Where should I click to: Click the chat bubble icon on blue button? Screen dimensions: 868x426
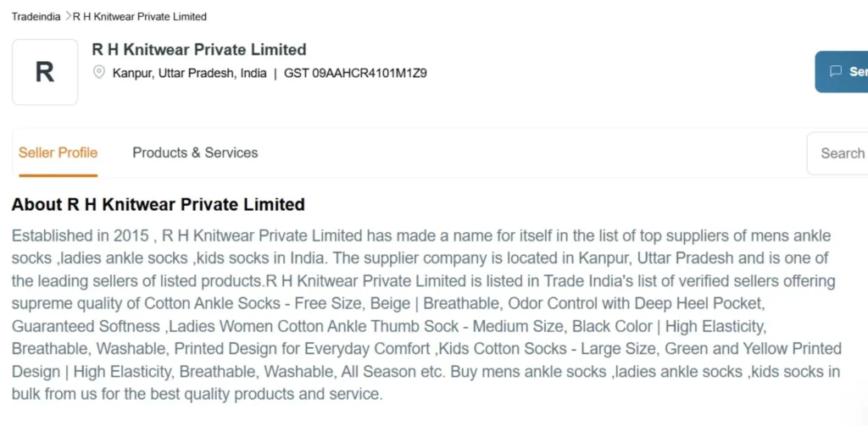click(836, 72)
